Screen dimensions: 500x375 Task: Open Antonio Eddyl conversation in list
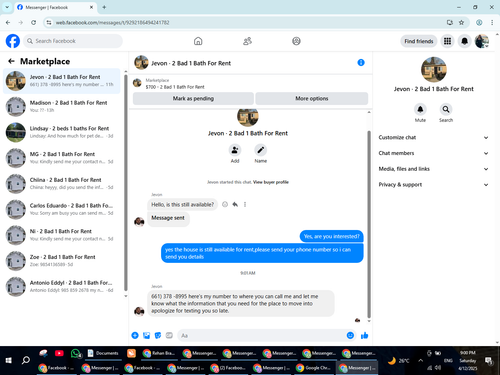pos(62,286)
